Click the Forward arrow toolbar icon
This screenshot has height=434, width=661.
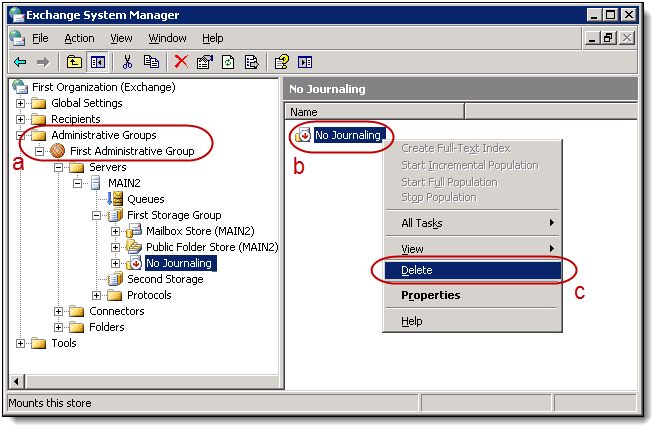(x=43, y=63)
